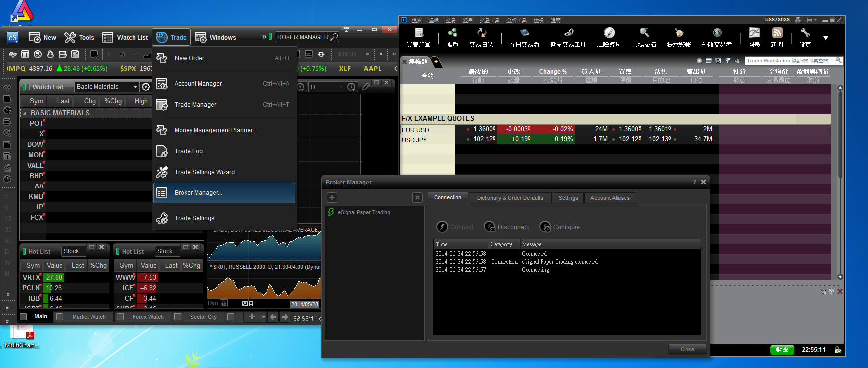The width and height of the screenshot is (868, 368).
Task: Go to previous page with left arrow
Action: tap(273, 317)
